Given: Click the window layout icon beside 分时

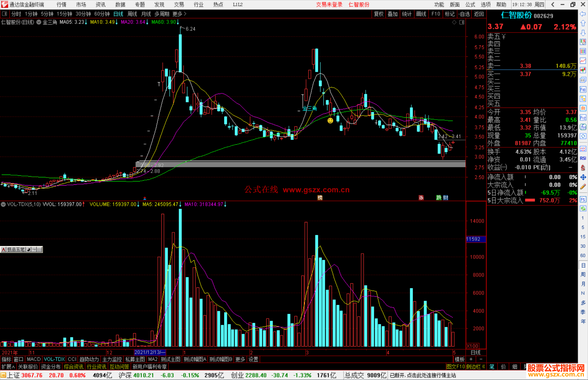Looking at the screenshot, I should click(5, 14).
